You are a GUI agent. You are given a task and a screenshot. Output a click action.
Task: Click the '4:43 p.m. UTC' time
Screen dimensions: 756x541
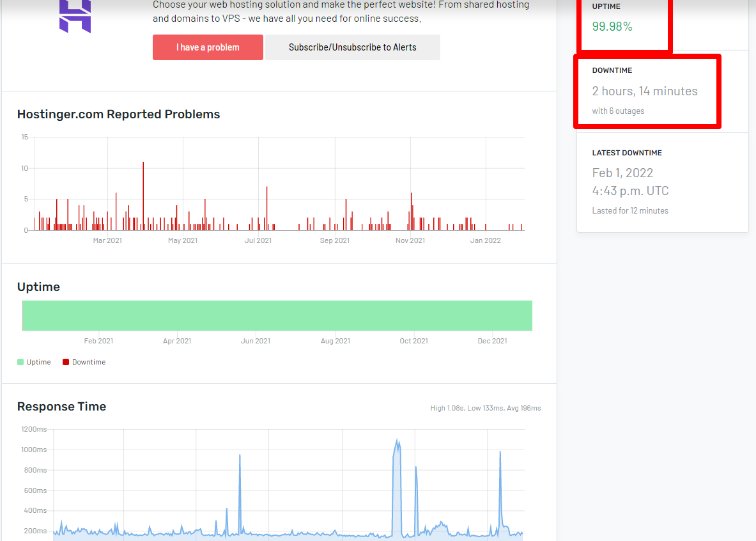point(630,191)
